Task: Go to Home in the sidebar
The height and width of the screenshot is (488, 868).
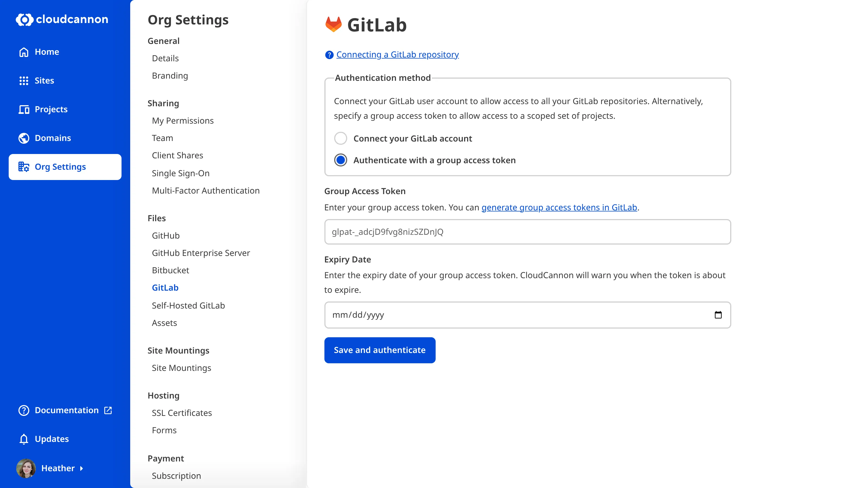Action: click(47, 52)
